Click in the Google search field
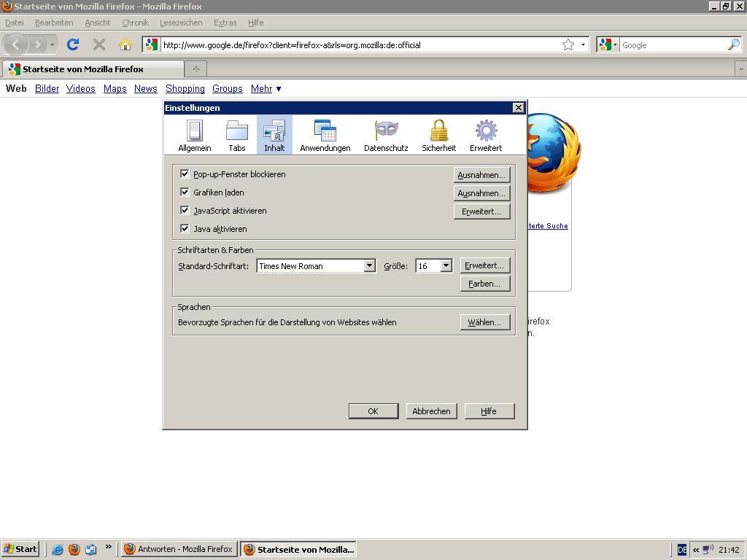Image resolution: width=747 pixels, height=560 pixels. click(x=671, y=45)
